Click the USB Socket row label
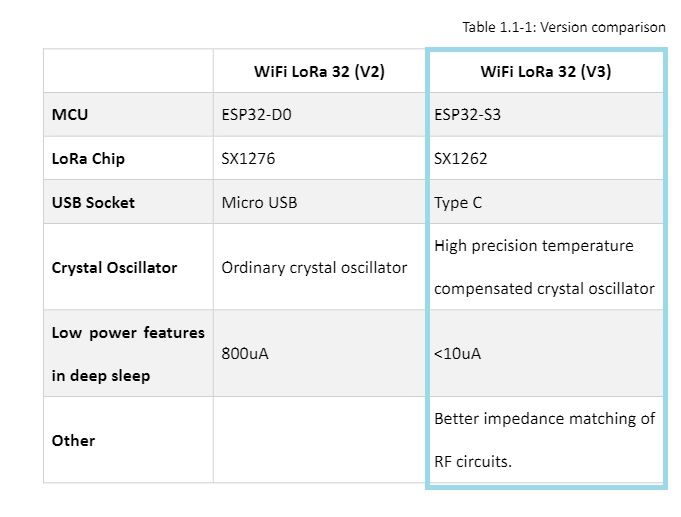 tap(93, 203)
